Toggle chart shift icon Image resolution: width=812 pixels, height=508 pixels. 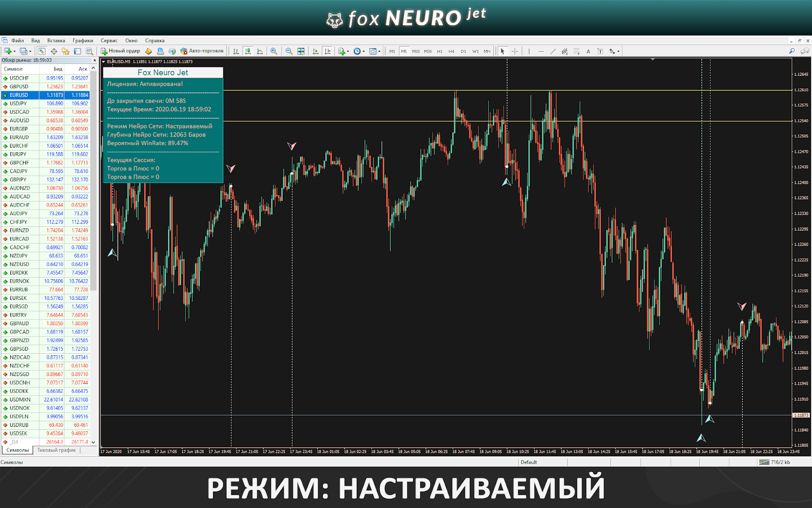(x=327, y=51)
